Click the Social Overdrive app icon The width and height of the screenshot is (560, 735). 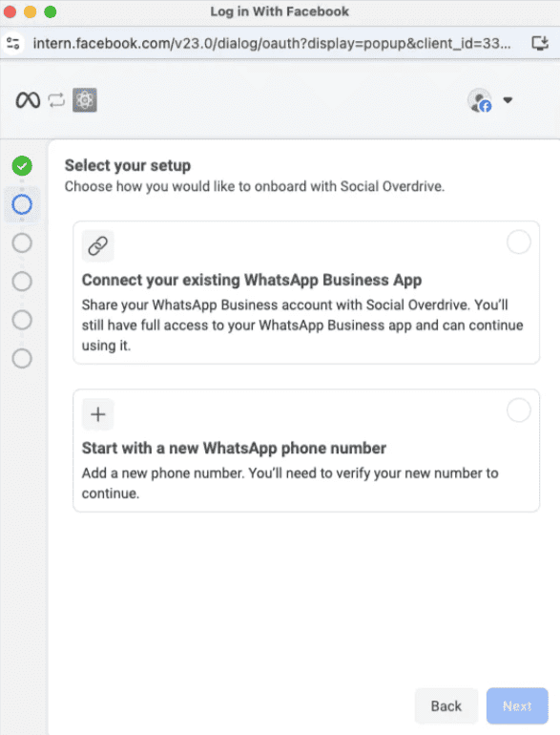(x=85, y=100)
